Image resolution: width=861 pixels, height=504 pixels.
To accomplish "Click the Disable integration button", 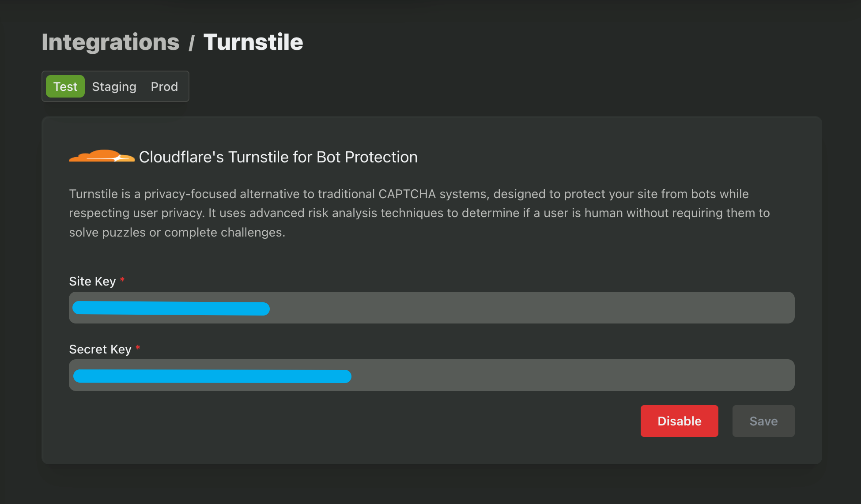I will point(679,421).
